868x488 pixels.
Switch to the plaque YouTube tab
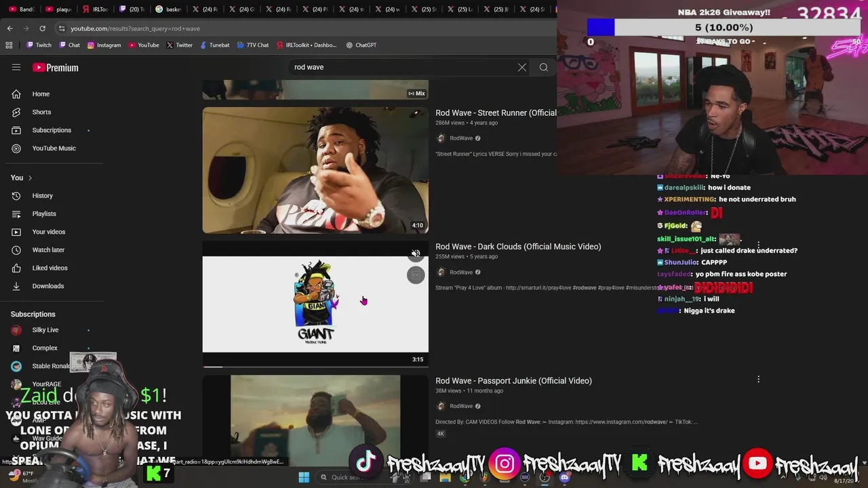[x=58, y=9]
